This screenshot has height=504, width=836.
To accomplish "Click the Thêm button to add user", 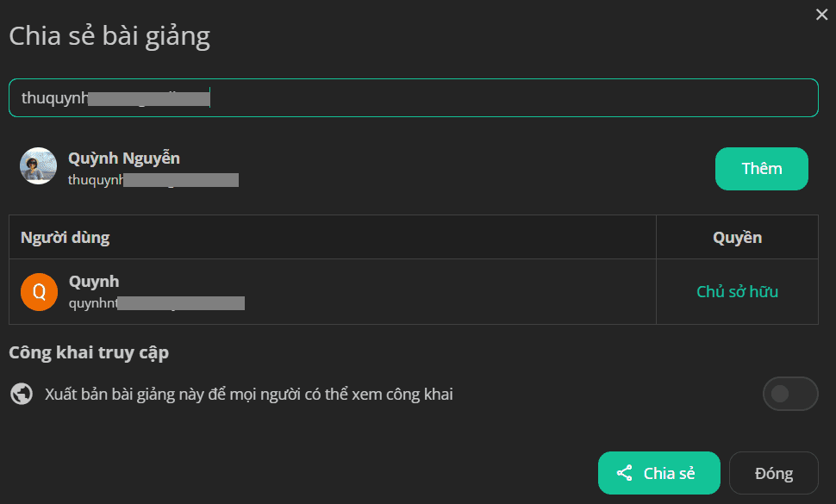I will (761, 169).
